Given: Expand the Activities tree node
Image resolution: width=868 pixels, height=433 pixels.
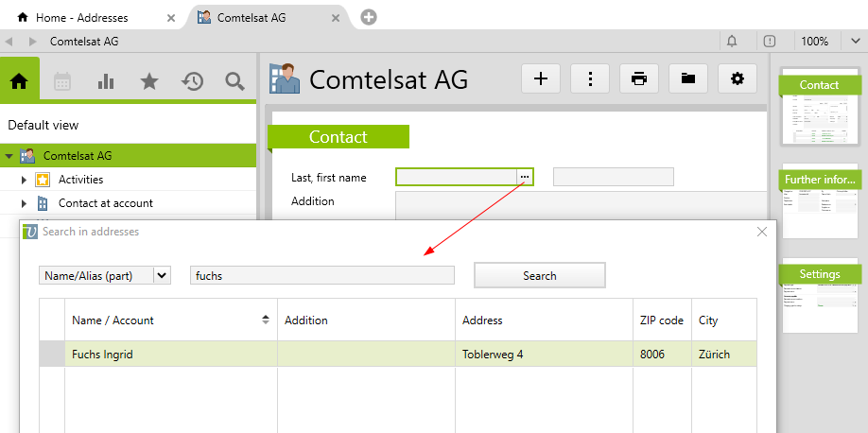Looking at the screenshot, I should [25, 180].
